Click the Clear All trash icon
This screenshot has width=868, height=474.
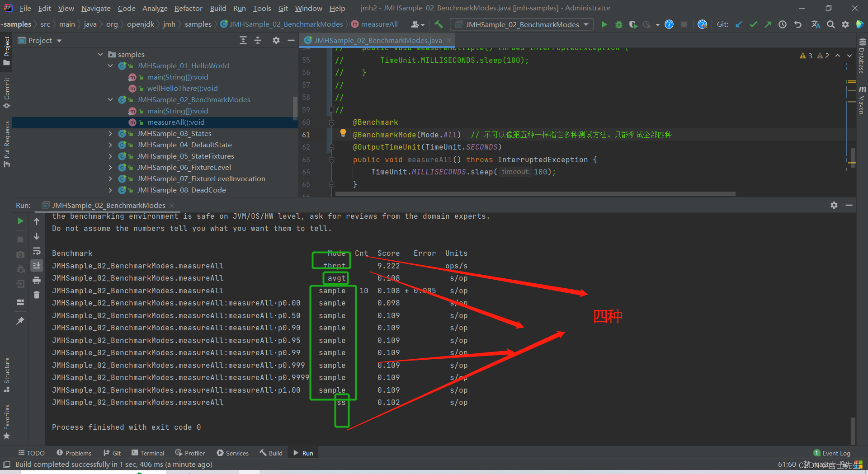pos(37,295)
